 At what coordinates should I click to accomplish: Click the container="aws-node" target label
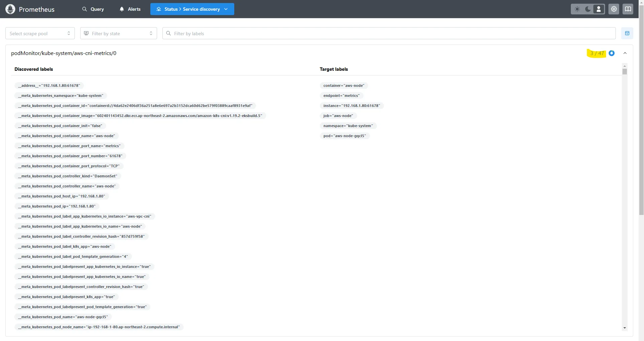[x=344, y=86]
